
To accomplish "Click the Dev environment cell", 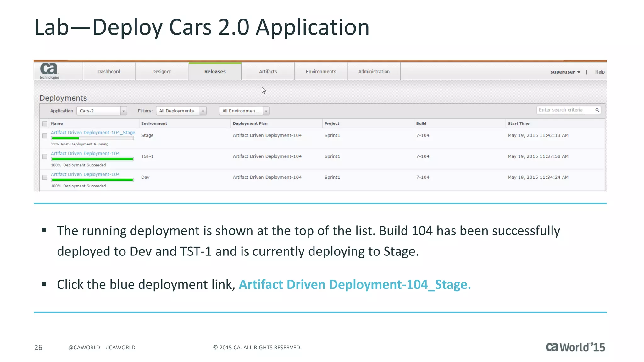I will [x=145, y=178].
